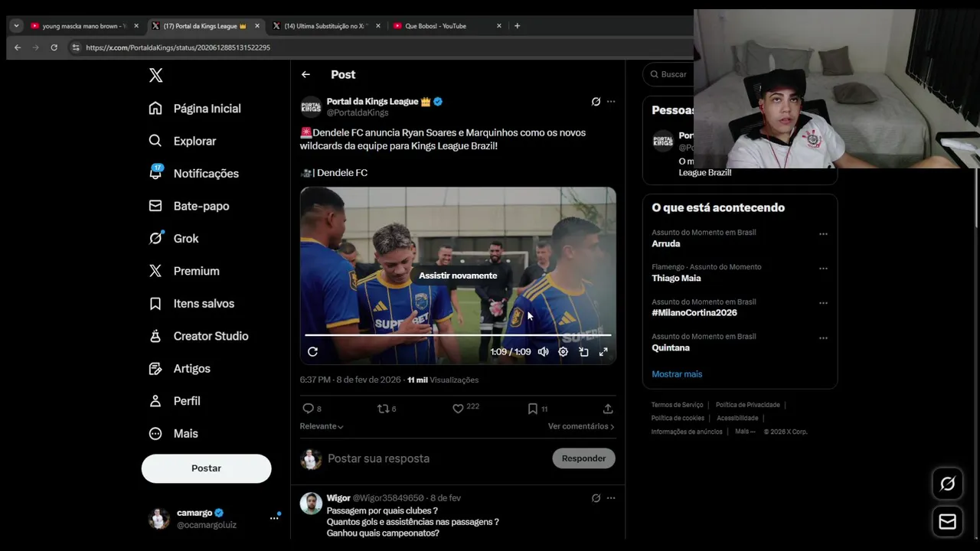
Task: Open Ver comentários link
Action: tap(581, 426)
